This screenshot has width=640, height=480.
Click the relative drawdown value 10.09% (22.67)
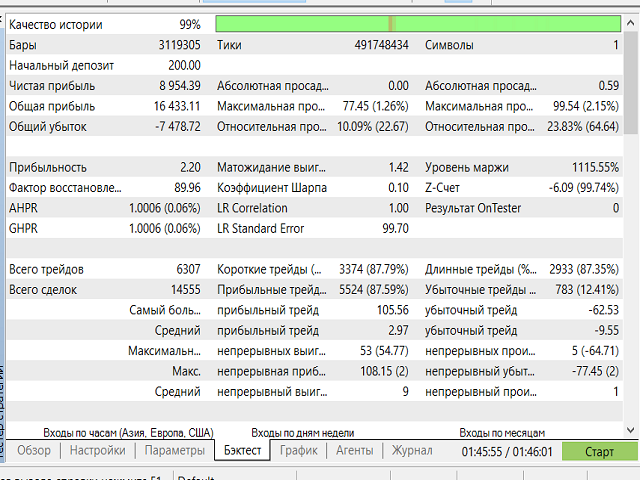tap(373, 127)
